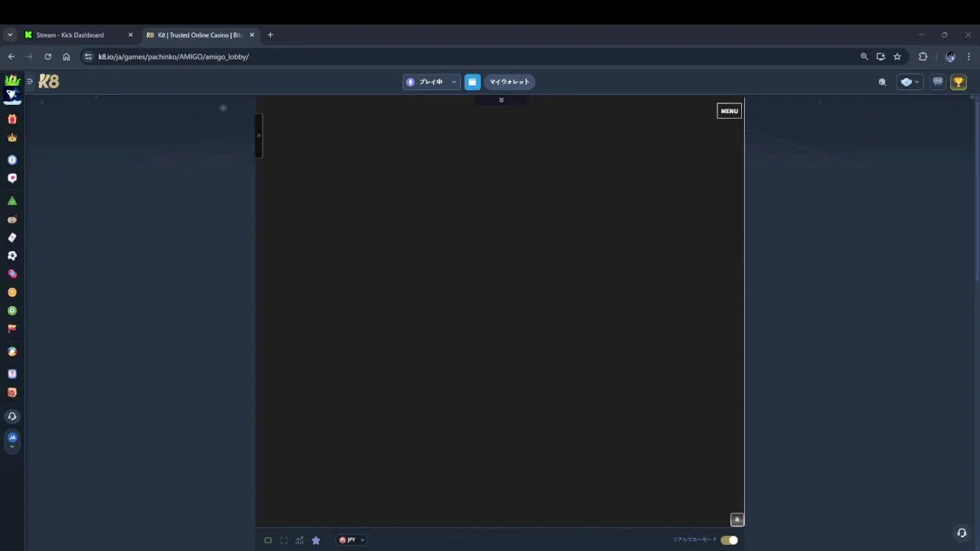Select the K8 Trusted Online Casino tab
The width and height of the screenshot is (980, 551).
[199, 35]
